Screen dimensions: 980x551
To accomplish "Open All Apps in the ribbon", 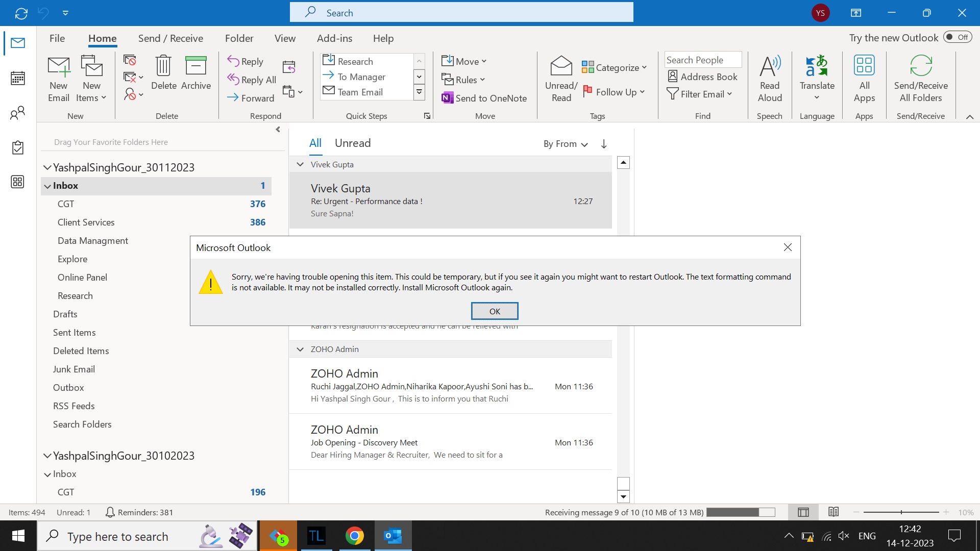I will (864, 79).
